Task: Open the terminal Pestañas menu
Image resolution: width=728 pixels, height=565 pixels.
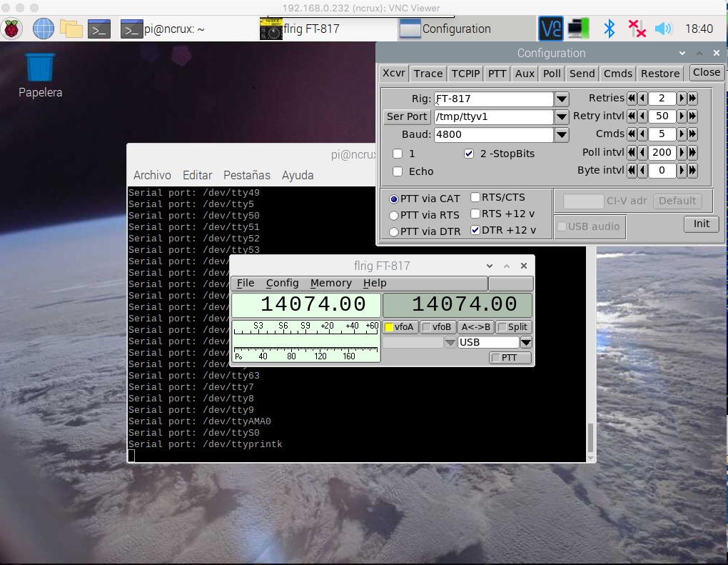Action: [246, 175]
